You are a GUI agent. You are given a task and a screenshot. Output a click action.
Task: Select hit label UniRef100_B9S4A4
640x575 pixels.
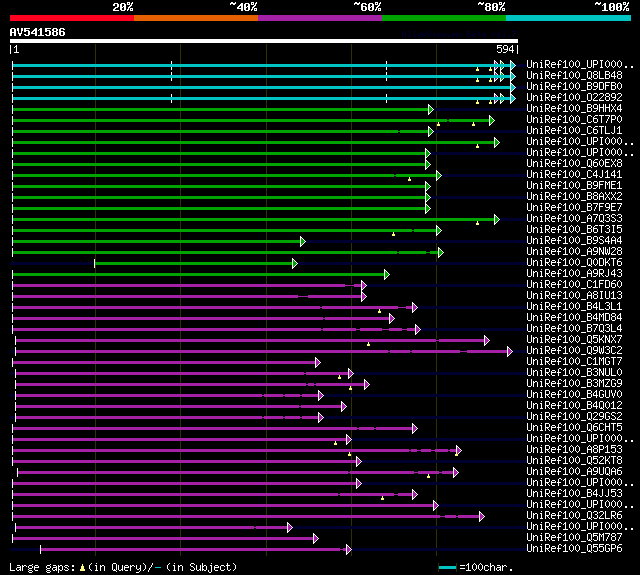click(574, 241)
